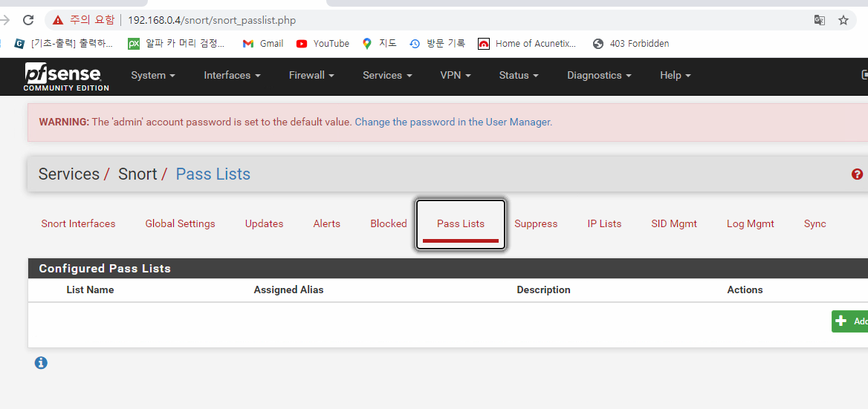This screenshot has width=868, height=409.
Task: Click the Services breadcrumb link
Action: pos(68,174)
